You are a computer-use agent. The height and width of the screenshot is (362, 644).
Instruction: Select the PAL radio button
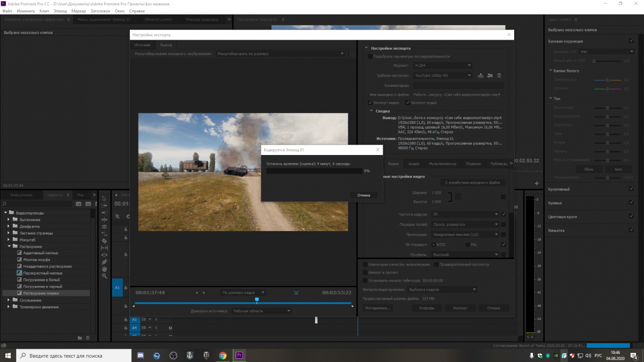[x=467, y=245]
